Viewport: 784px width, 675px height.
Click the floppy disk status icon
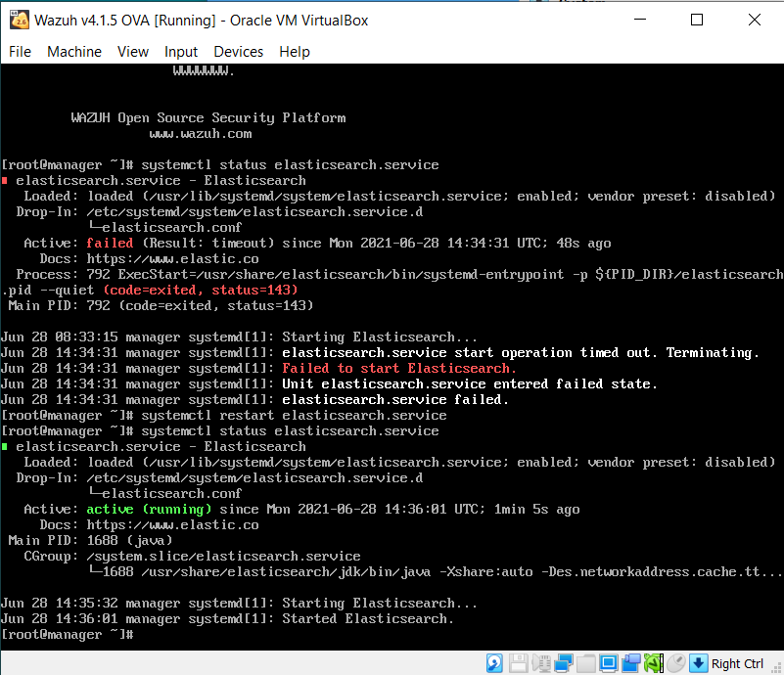click(518, 663)
